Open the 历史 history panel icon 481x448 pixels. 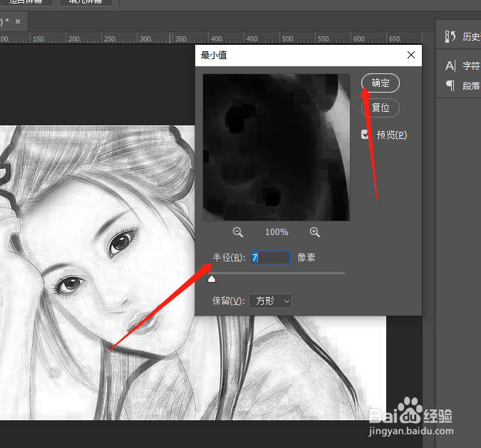pos(450,36)
